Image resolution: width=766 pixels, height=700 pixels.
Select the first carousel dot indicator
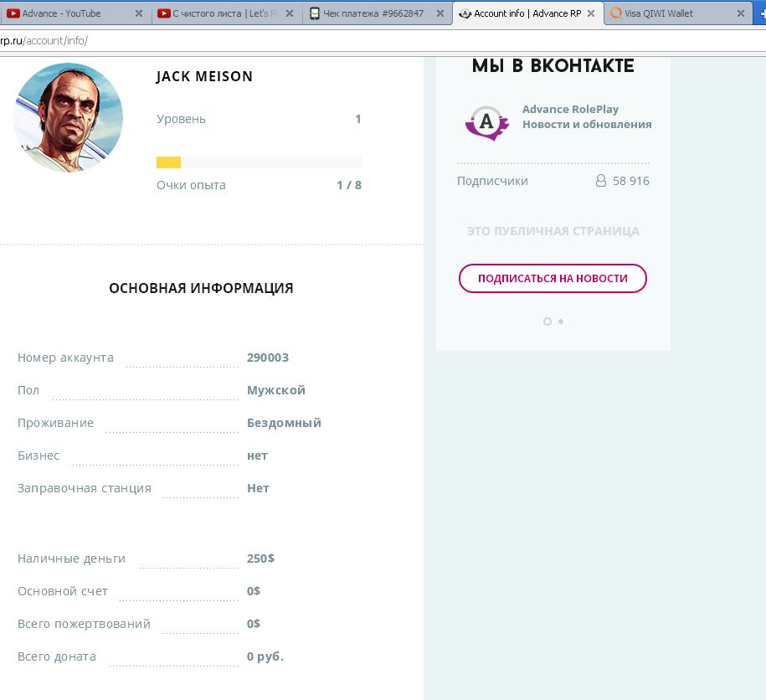coord(548,322)
